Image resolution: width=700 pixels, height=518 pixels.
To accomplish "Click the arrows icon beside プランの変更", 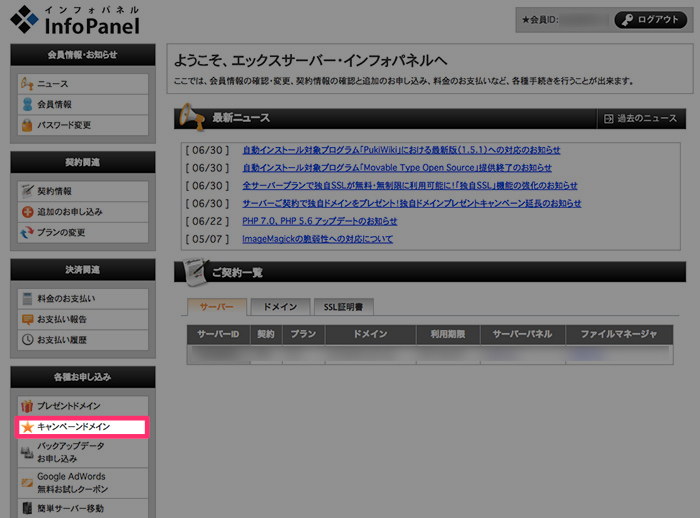I will (27, 232).
